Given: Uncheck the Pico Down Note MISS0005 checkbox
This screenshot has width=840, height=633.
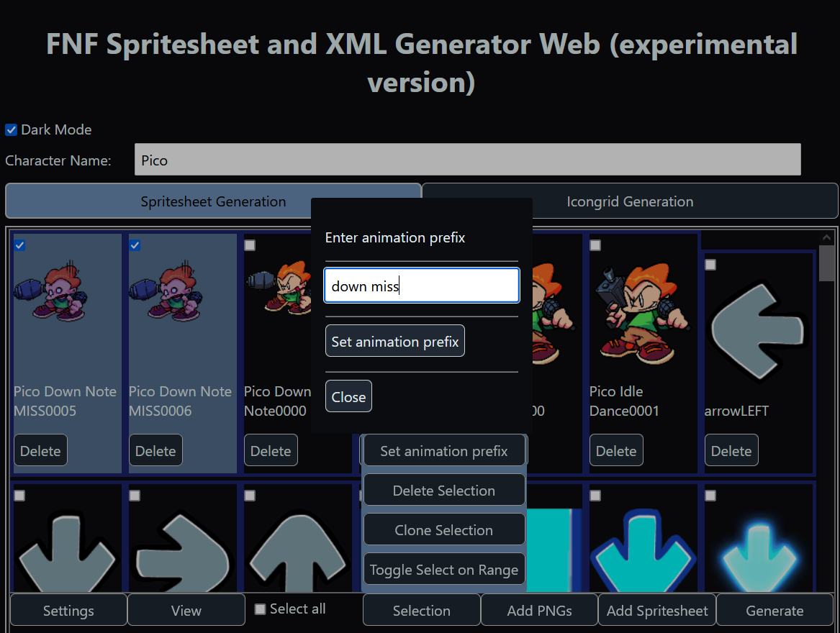Looking at the screenshot, I should coord(20,245).
